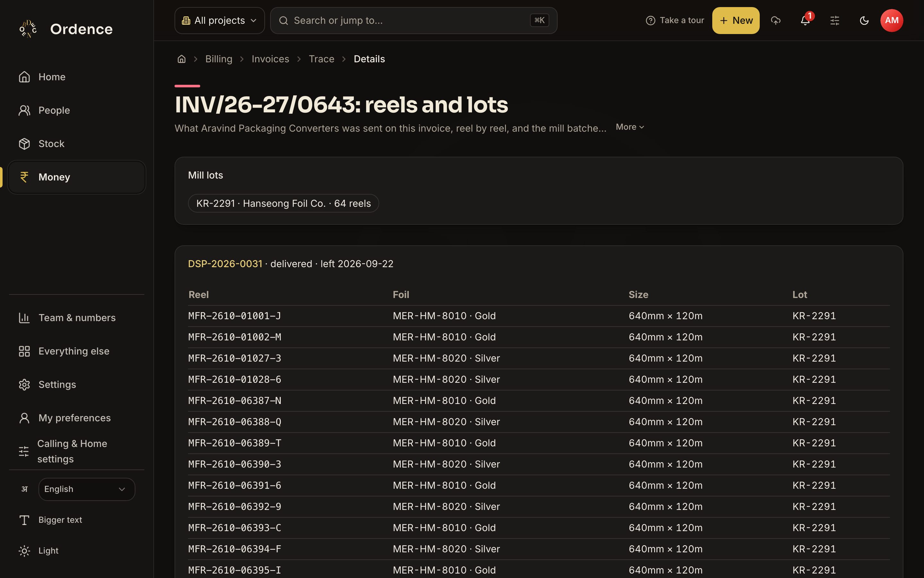Select the Money sidebar item
Image resolution: width=924 pixels, height=578 pixels.
coord(76,177)
